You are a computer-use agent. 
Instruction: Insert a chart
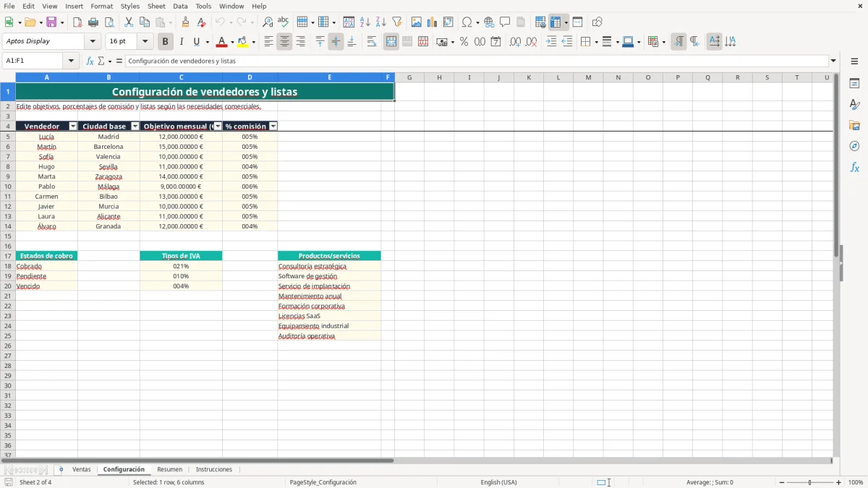tap(433, 22)
